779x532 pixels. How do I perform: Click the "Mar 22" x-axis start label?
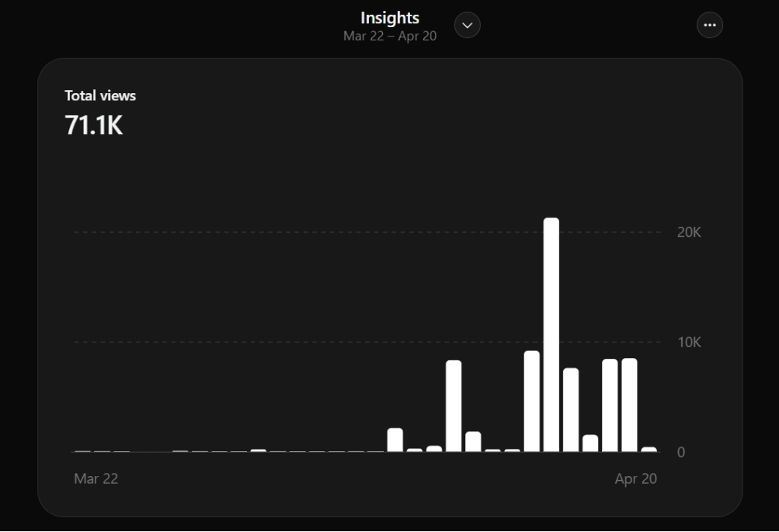pos(96,478)
